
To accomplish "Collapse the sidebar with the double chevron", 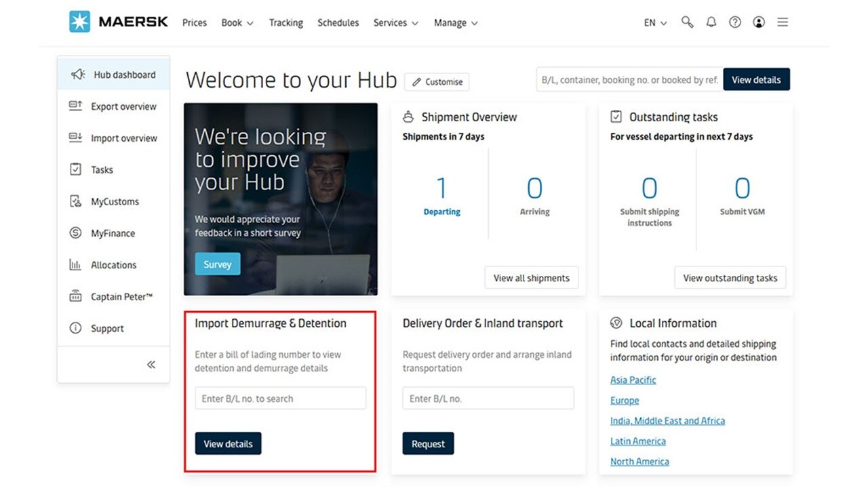I will point(151,364).
